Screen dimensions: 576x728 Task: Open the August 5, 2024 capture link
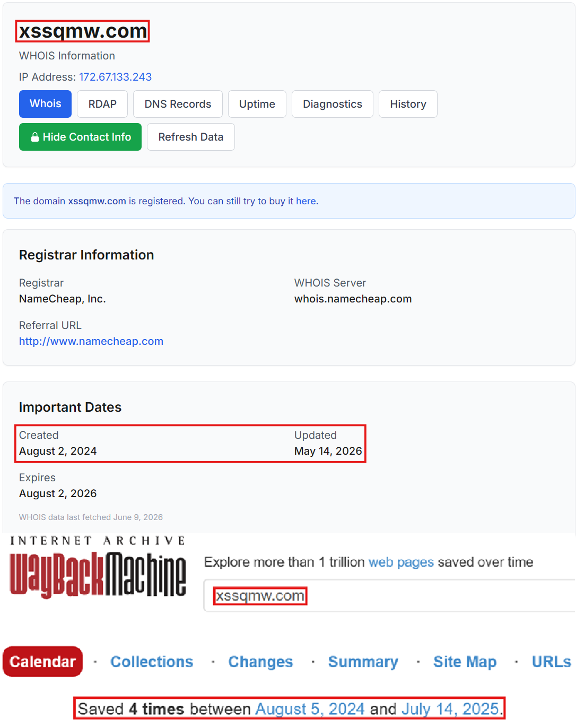tap(310, 709)
